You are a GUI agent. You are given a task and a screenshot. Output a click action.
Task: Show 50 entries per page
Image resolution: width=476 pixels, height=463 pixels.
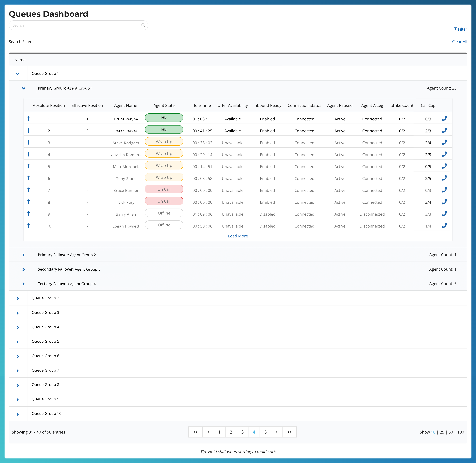click(x=451, y=432)
